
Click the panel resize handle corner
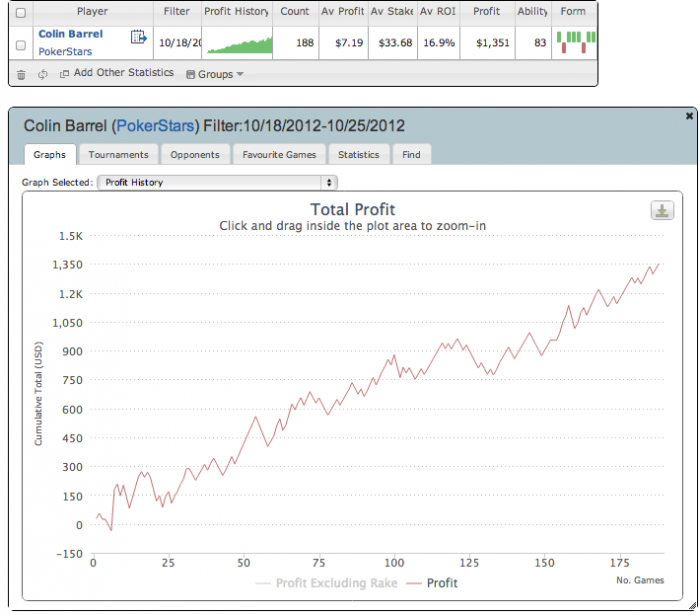click(x=692, y=606)
